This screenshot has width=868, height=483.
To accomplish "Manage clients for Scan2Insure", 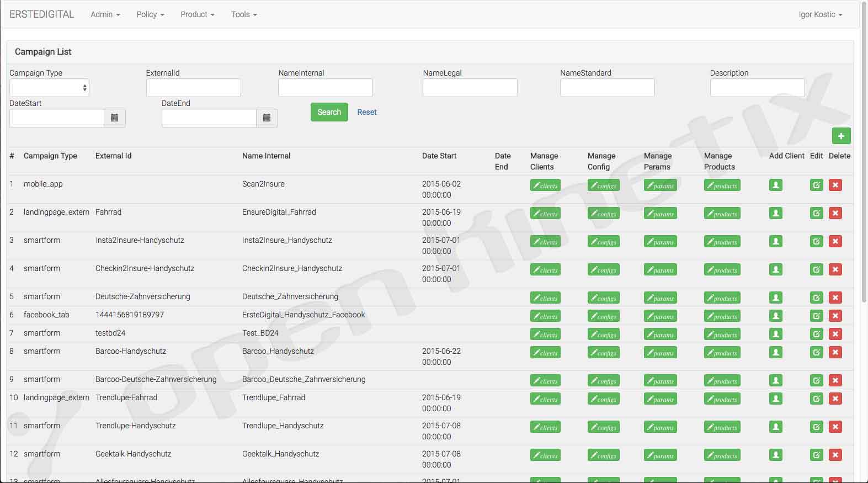I will 545,185.
